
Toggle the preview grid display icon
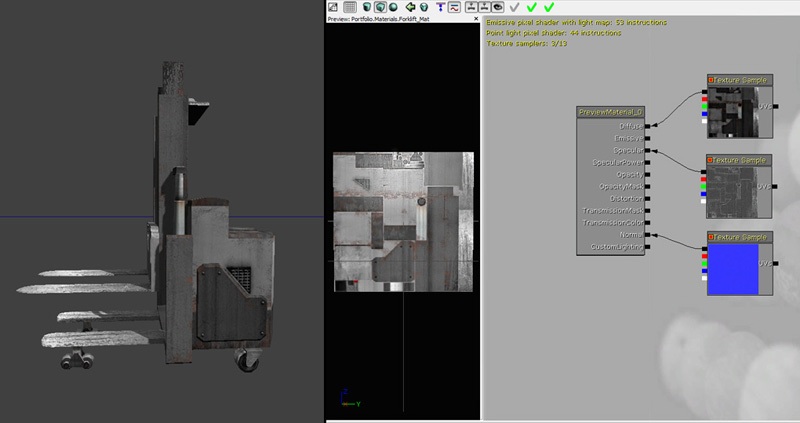[x=350, y=7]
